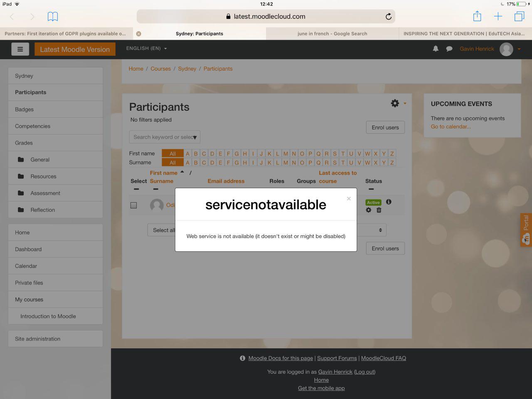Click info icon beside Moodle Docs
The image size is (532, 399).
[242, 358]
